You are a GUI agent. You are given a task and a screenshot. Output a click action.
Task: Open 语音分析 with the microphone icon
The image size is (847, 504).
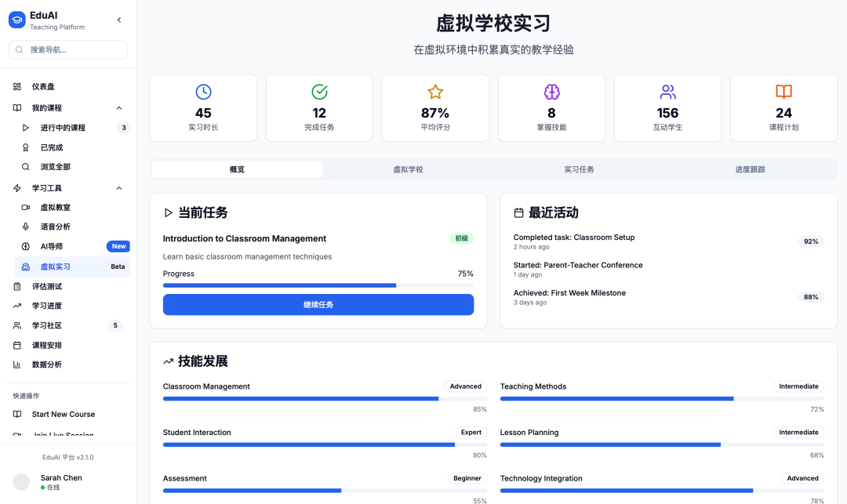tap(55, 227)
